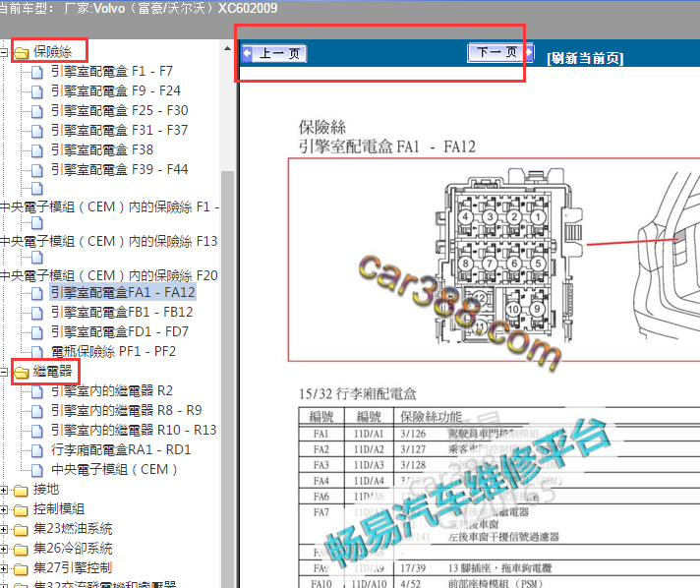This screenshot has height=588, width=700.
Task: Expand the 接地 folder node
Action: pos(4,490)
